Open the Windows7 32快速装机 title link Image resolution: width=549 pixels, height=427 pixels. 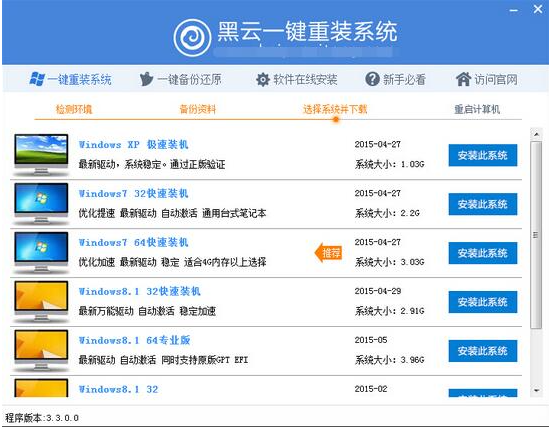pyautogui.click(x=133, y=194)
